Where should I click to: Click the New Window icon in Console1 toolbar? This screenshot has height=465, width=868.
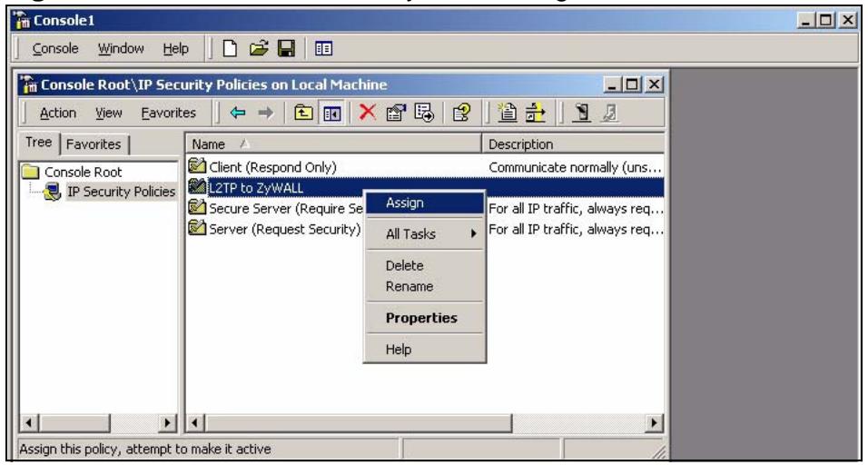pyautogui.click(x=323, y=49)
